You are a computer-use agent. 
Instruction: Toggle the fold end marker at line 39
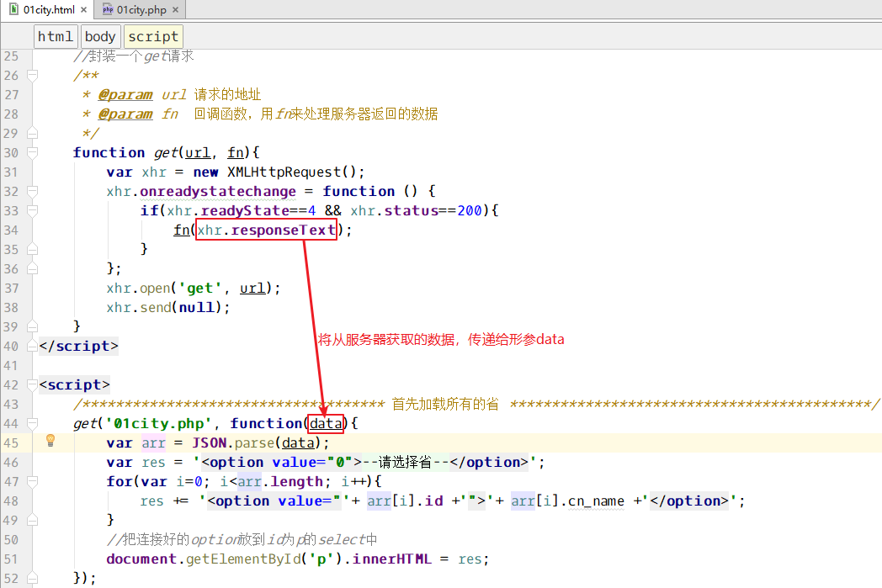[x=33, y=326]
